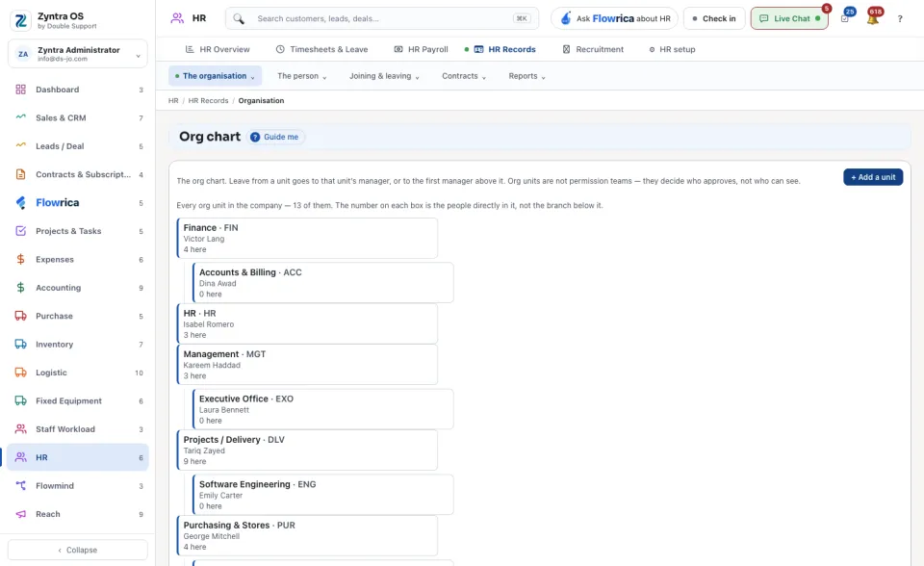Open the Projects / Delivery · DLV unit
The height and width of the screenshot is (566, 924).
pyautogui.click(x=307, y=450)
